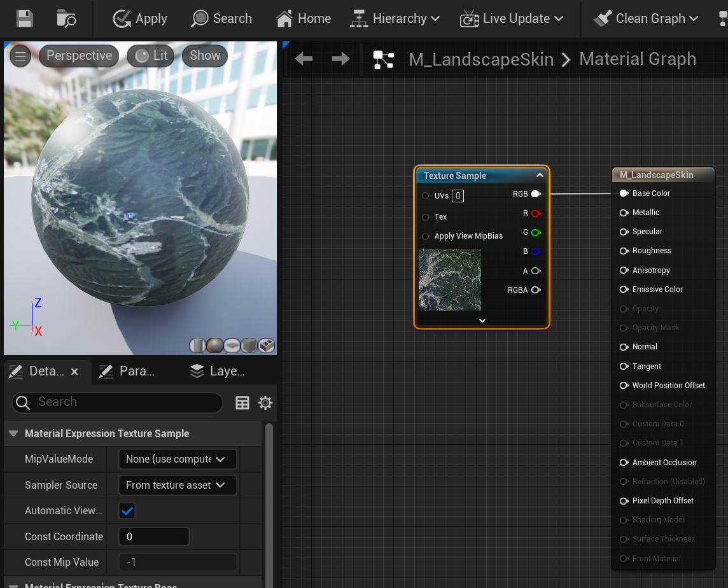Click the Details panel scrollbar
728x588 pixels.
pyautogui.click(x=269, y=505)
